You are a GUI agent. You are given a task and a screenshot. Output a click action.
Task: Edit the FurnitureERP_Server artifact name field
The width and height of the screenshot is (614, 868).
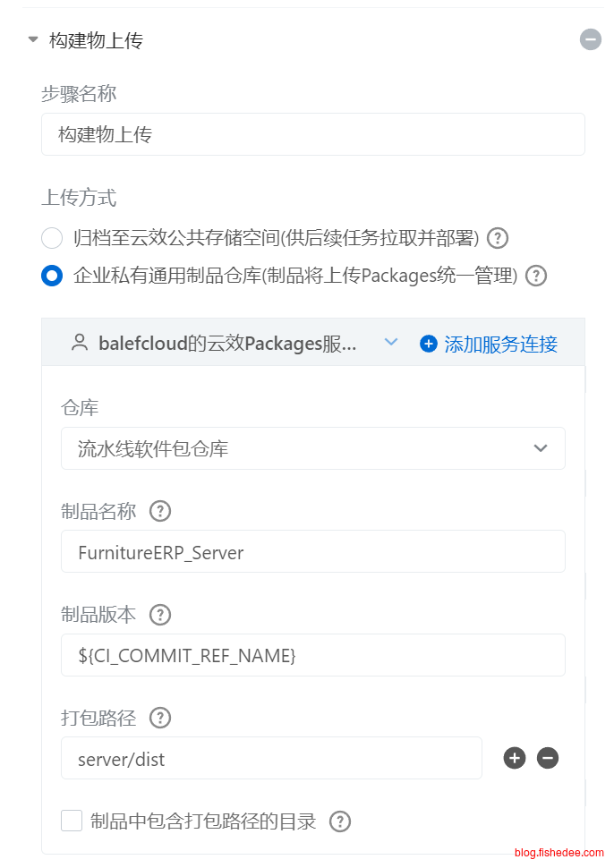312,551
